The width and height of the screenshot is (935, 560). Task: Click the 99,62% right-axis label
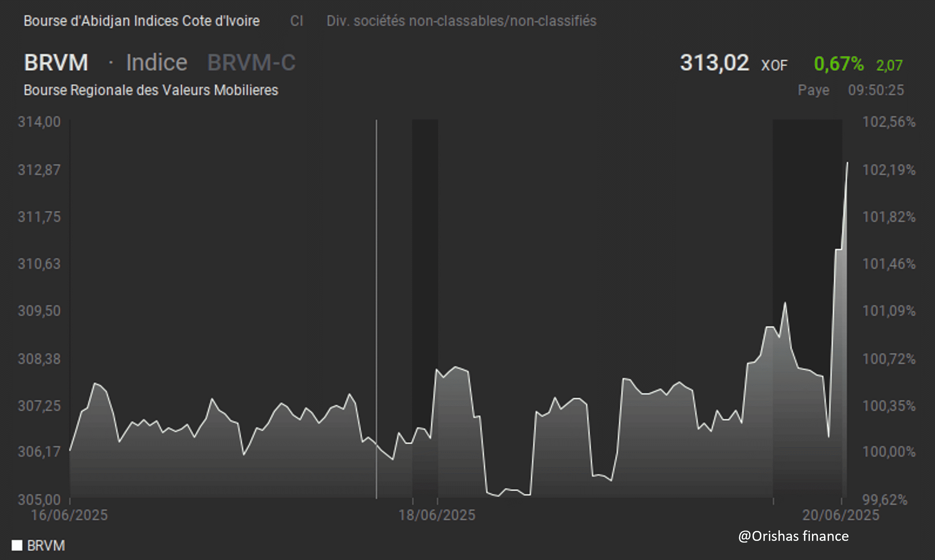pos(885,500)
